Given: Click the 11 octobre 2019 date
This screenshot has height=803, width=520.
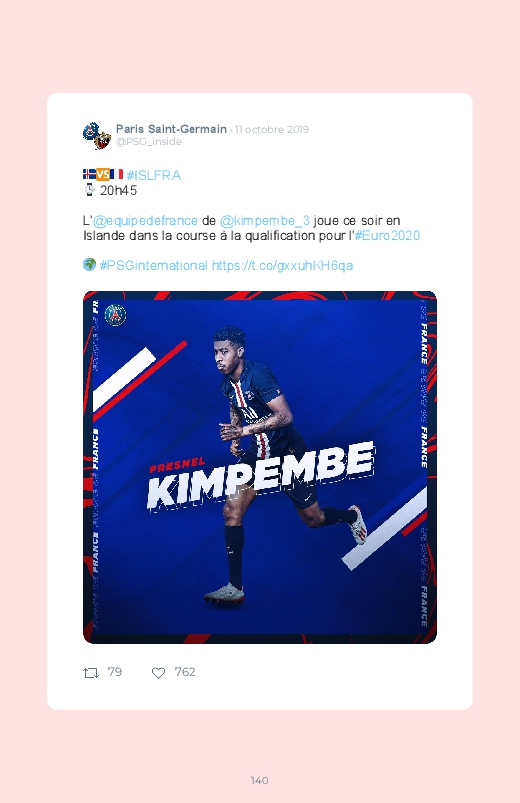Looking at the screenshot, I should 272,130.
